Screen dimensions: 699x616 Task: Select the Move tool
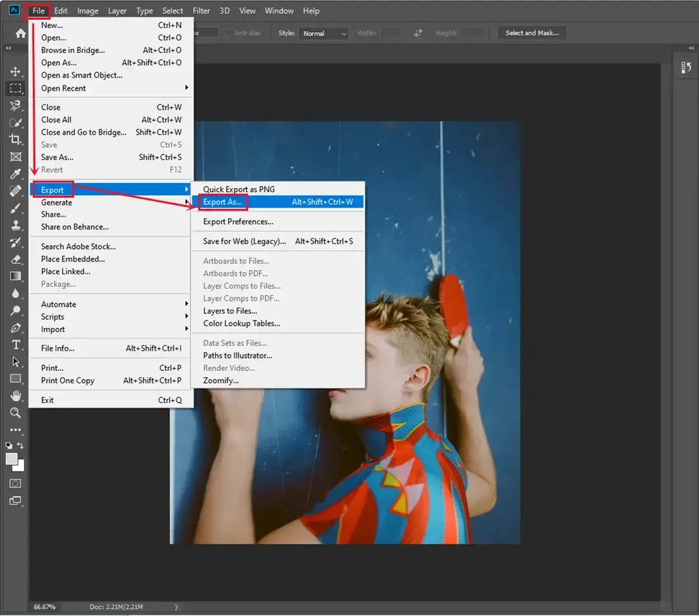pyautogui.click(x=15, y=72)
